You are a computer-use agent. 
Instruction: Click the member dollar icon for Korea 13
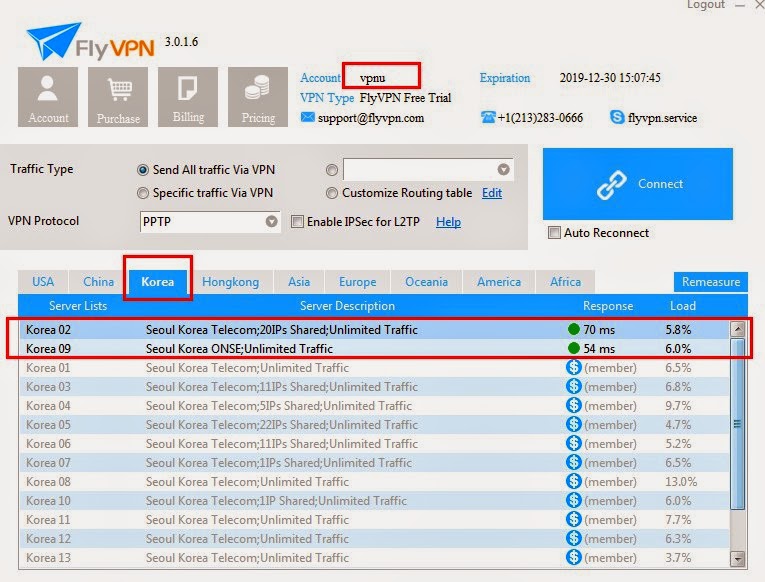574,557
